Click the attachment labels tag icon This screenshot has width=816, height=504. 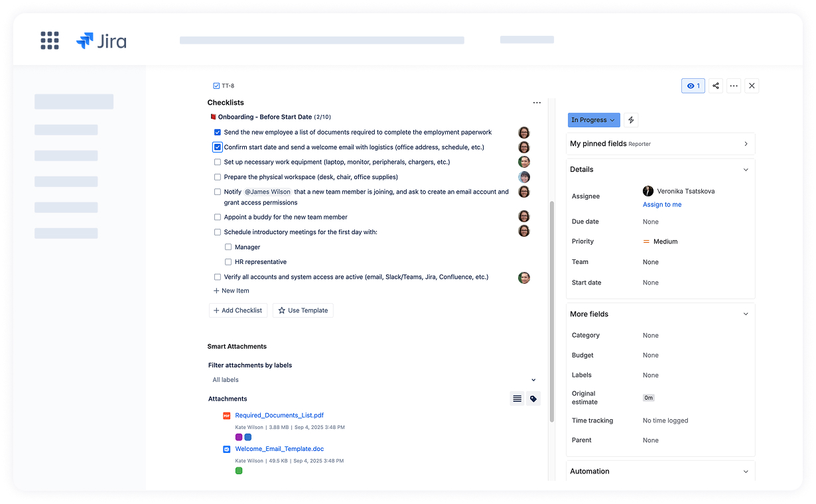(x=533, y=399)
